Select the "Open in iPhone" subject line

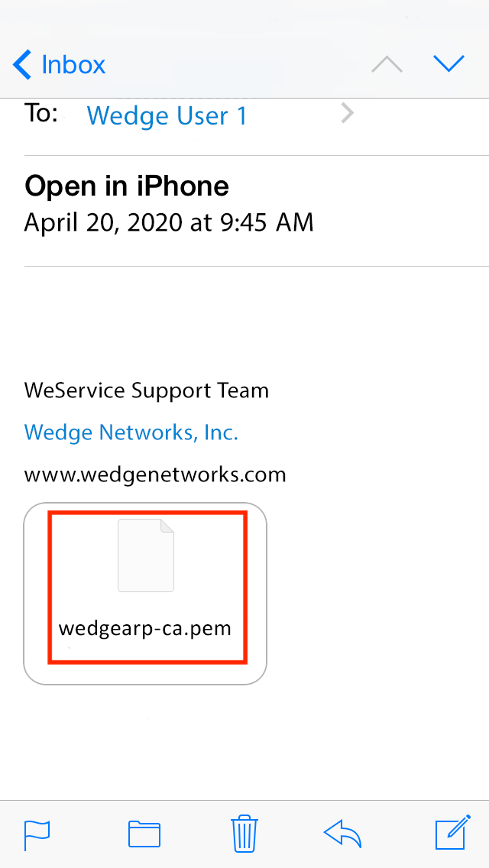tap(127, 186)
